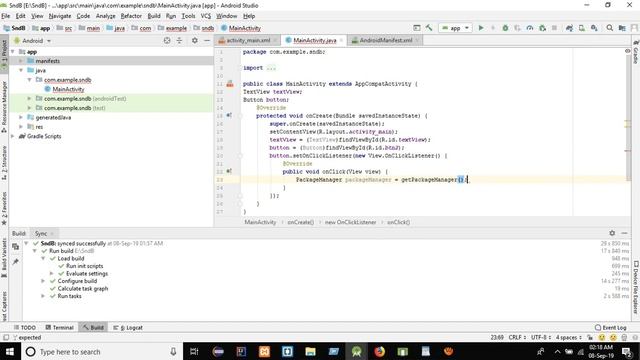Run the app with green play button
Viewport: 640px width, 360px height.
tap(481, 28)
